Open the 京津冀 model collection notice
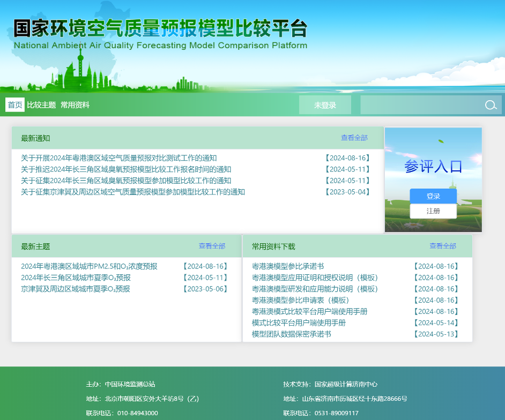This screenshot has width=505, height=420. point(133,192)
